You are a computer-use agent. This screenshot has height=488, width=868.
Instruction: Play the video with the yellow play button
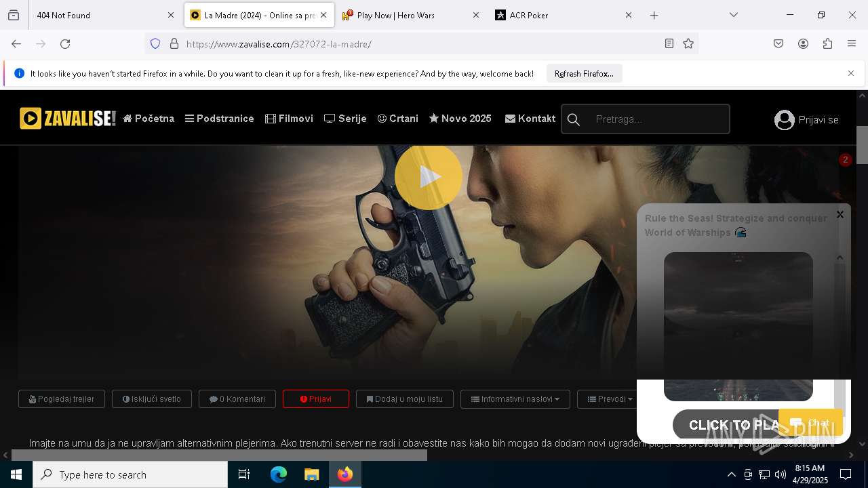(429, 176)
